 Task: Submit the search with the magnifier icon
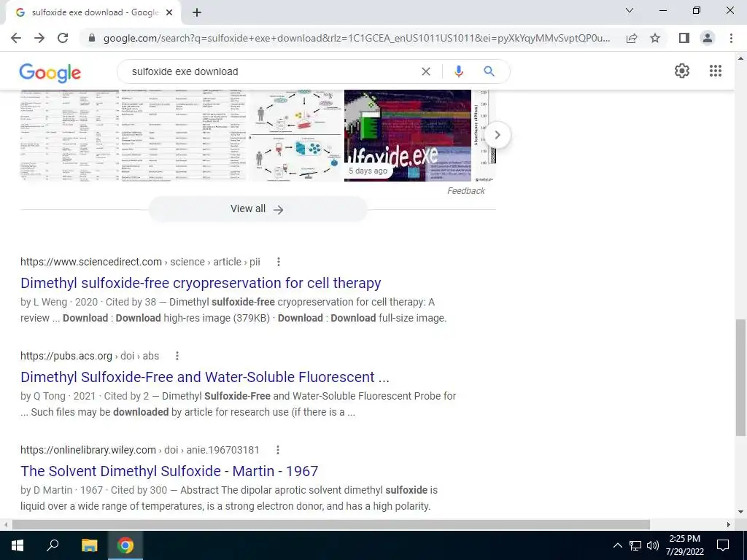click(489, 71)
